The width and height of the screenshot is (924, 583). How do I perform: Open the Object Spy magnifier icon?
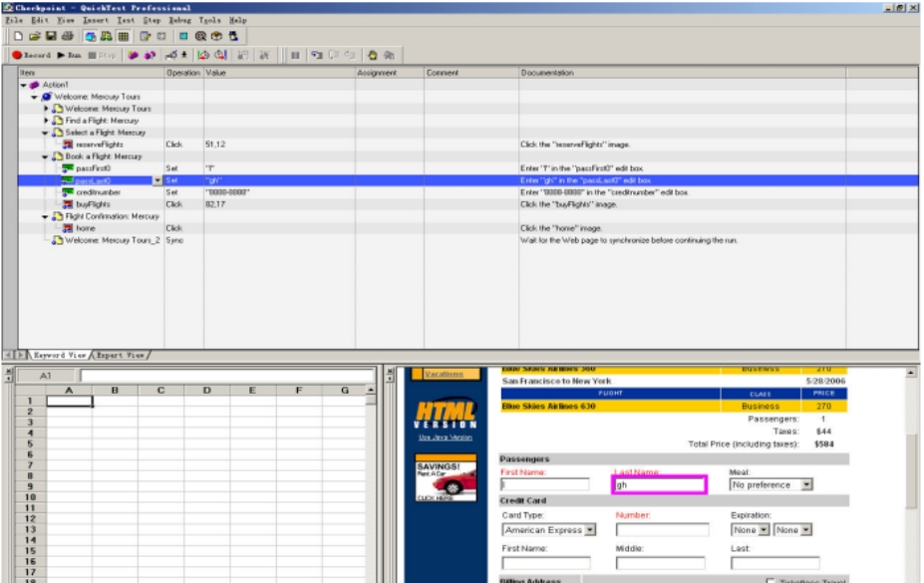[x=200, y=37]
